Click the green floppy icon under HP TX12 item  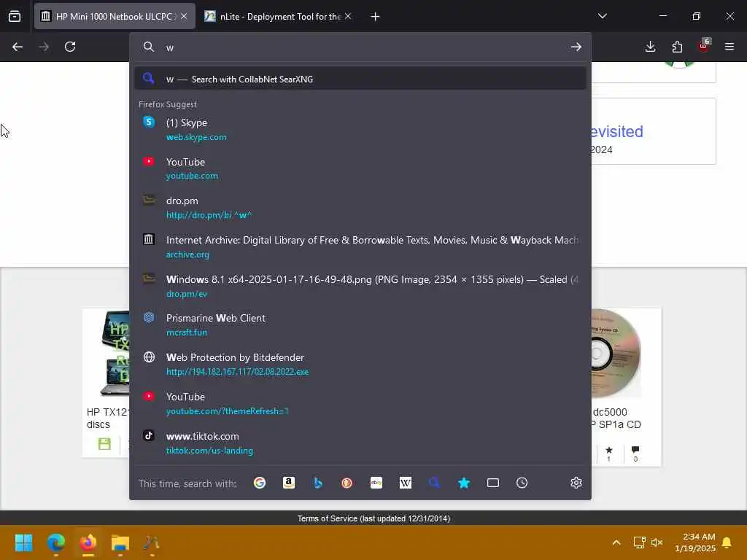pos(104,444)
